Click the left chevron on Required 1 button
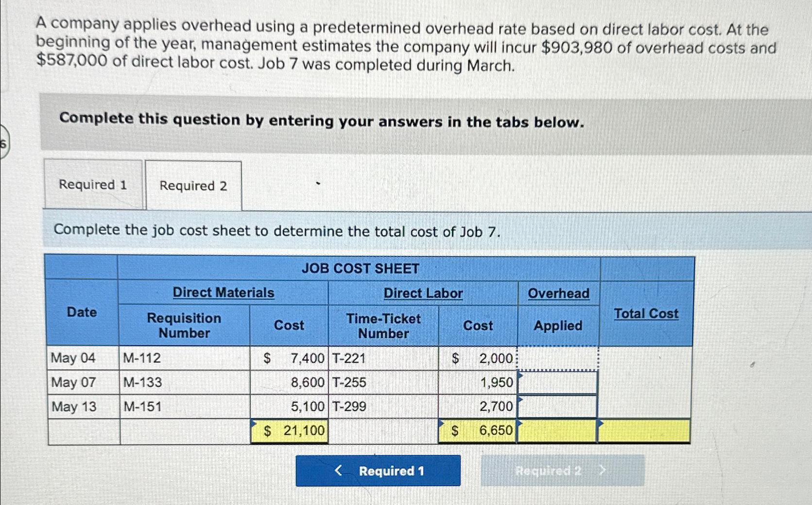Viewport: 812px width, 505px height. tap(339, 471)
